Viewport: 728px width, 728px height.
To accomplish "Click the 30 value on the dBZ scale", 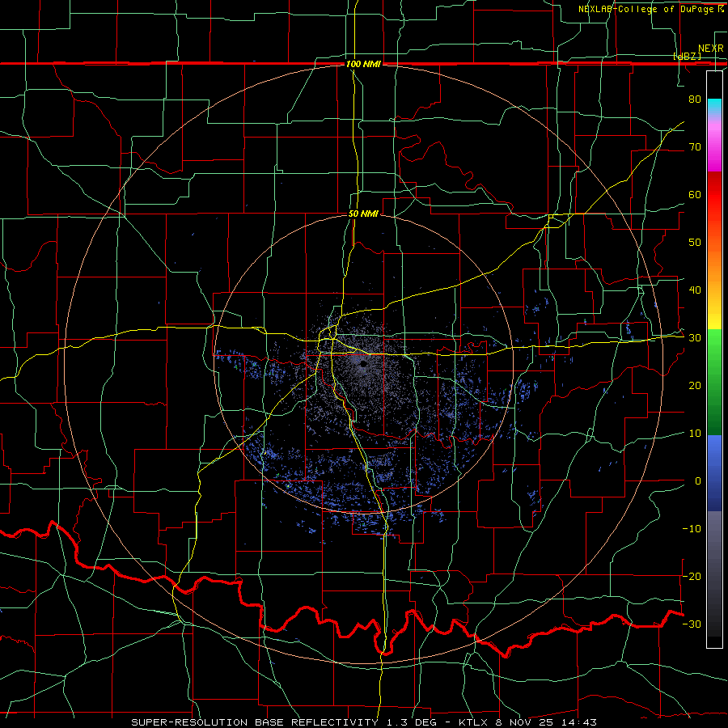I will [x=695, y=338].
